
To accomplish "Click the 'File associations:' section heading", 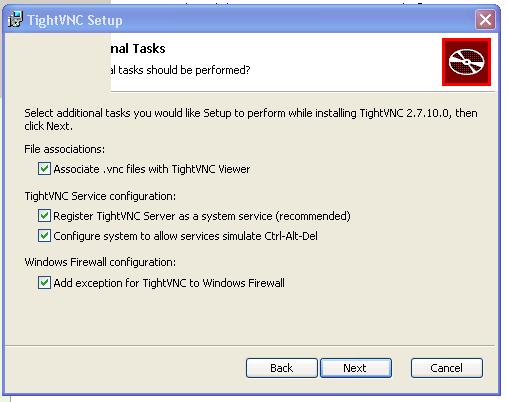I will point(64,149).
